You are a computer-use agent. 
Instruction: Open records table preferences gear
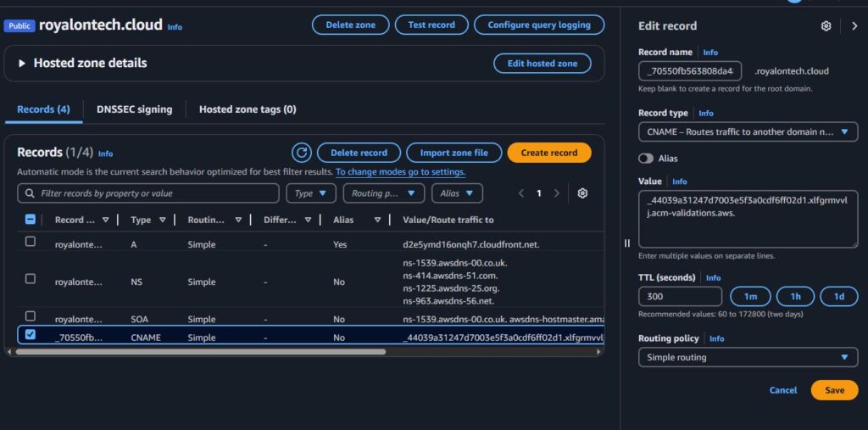point(582,193)
